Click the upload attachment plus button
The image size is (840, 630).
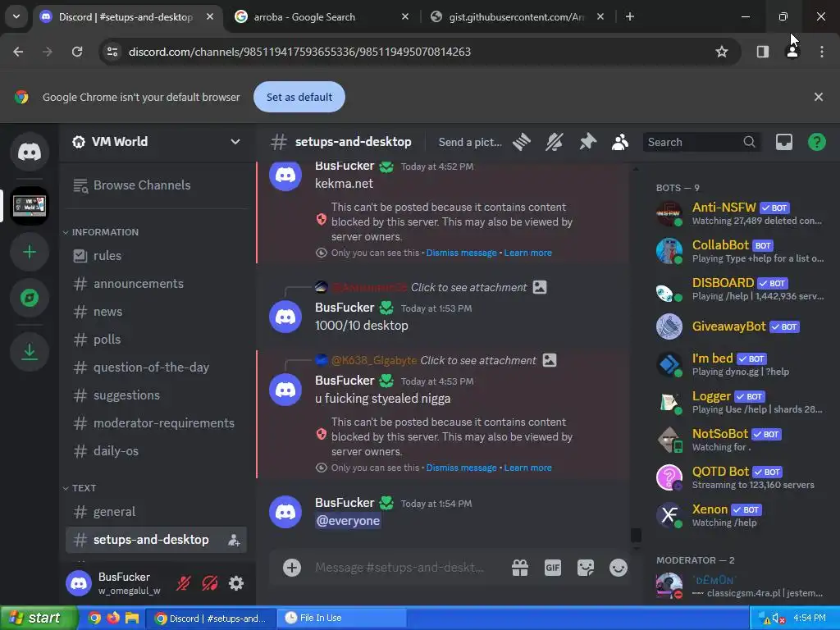[x=292, y=568]
